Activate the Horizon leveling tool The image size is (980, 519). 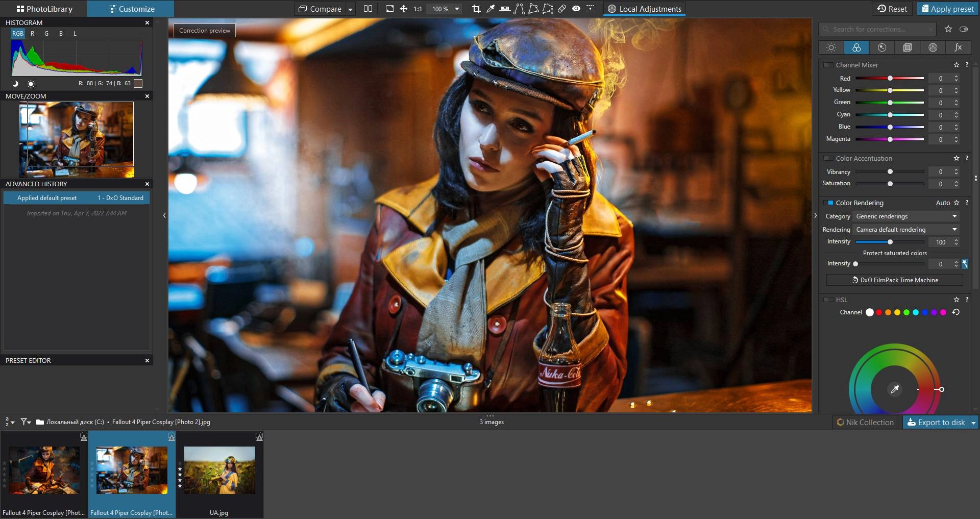click(x=505, y=9)
